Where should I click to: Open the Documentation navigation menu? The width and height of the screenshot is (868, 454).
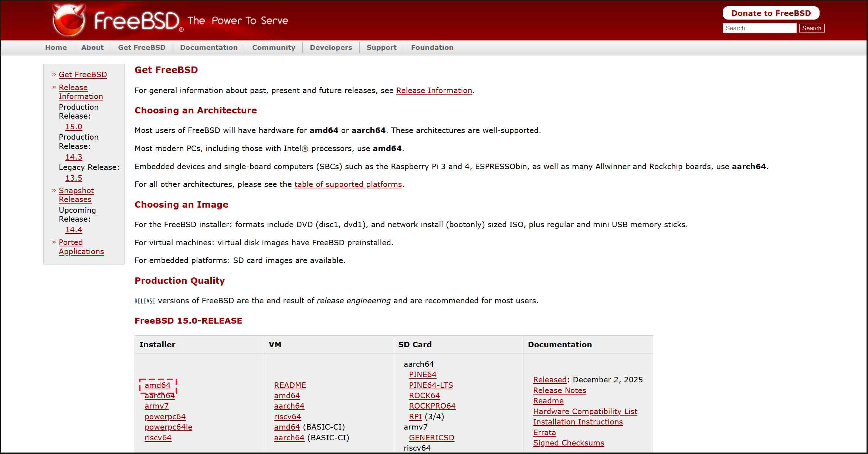point(208,47)
